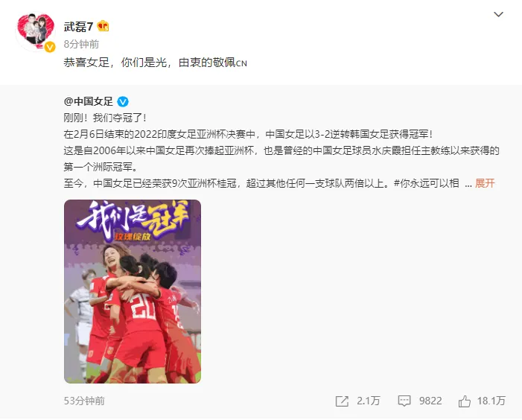
Task: Click the post text 恭喜女足，你们是光
Action: [115, 63]
